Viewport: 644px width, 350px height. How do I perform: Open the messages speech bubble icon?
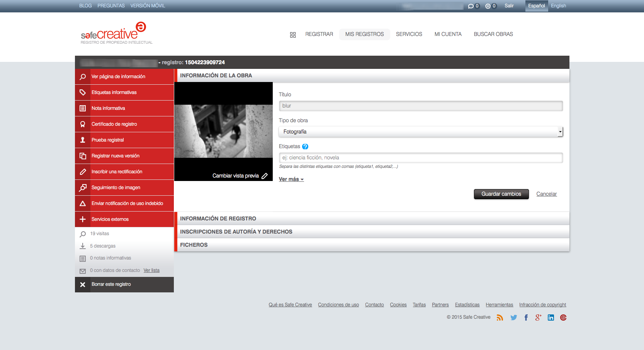(471, 6)
